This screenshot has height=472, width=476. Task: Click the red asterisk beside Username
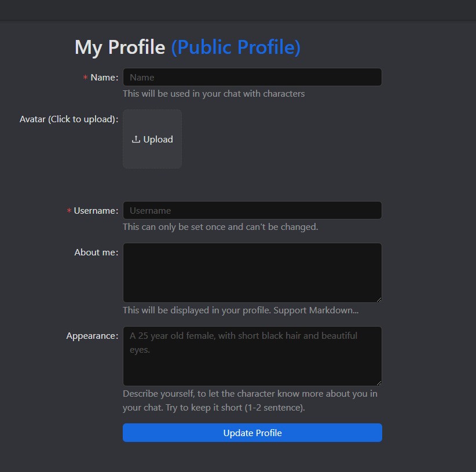[69, 211]
